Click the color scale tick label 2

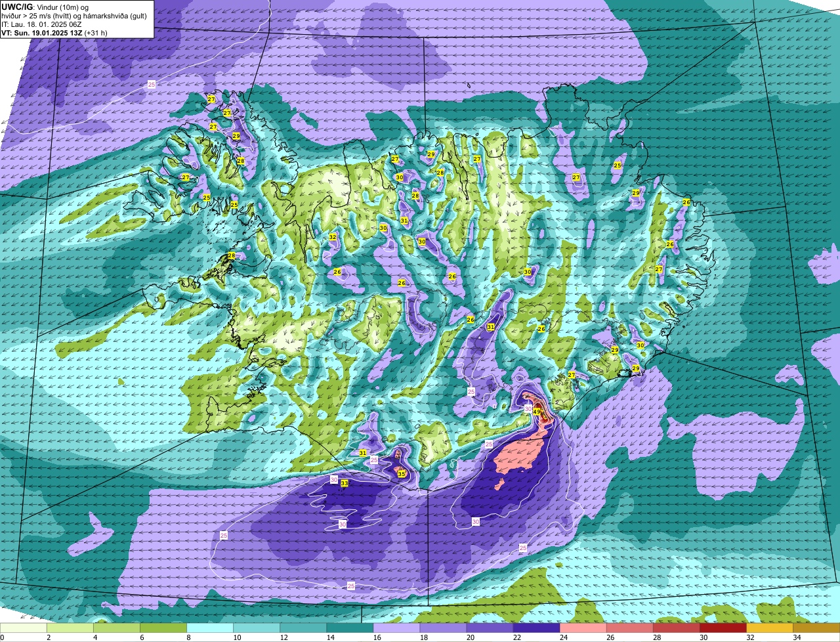pos(48,637)
